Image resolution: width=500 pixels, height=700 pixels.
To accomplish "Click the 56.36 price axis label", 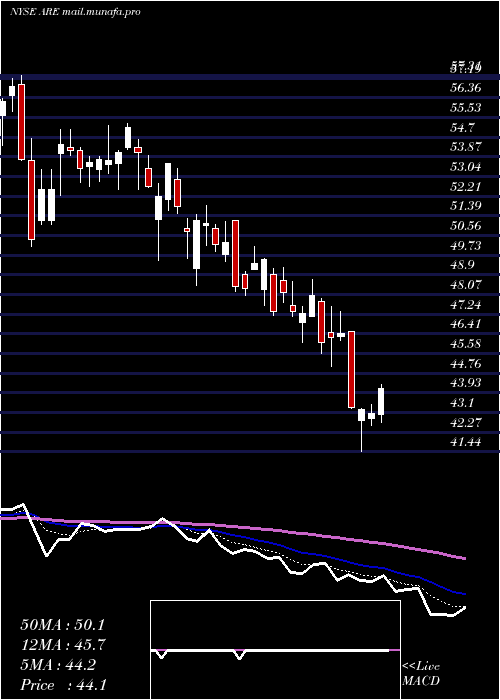I will pos(466,88).
